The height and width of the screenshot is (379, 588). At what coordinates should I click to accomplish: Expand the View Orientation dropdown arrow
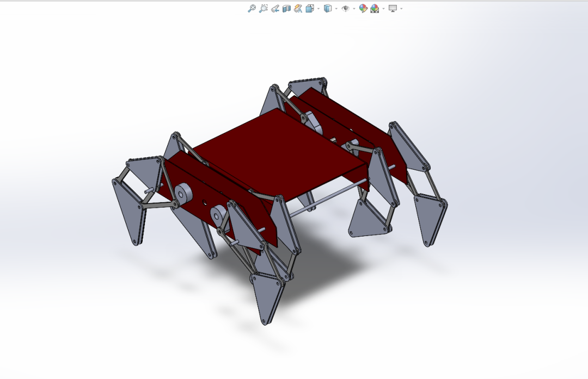pyautogui.click(x=318, y=9)
